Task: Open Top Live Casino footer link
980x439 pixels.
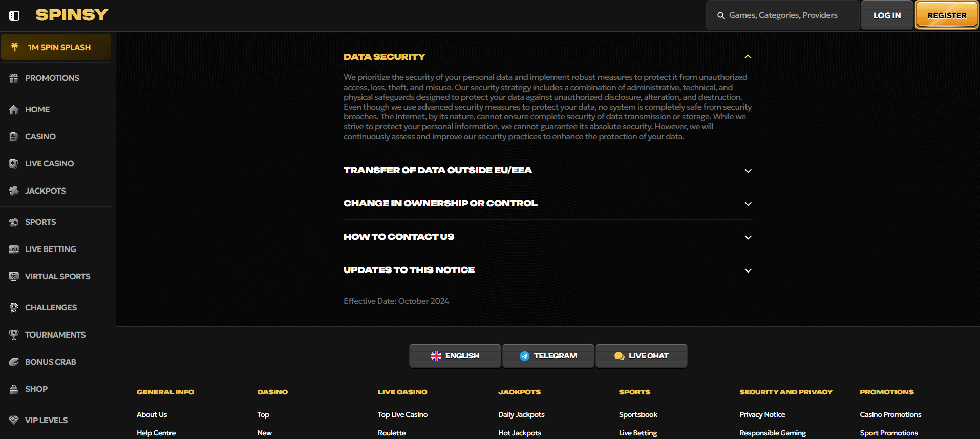Action: pos(402,415)
